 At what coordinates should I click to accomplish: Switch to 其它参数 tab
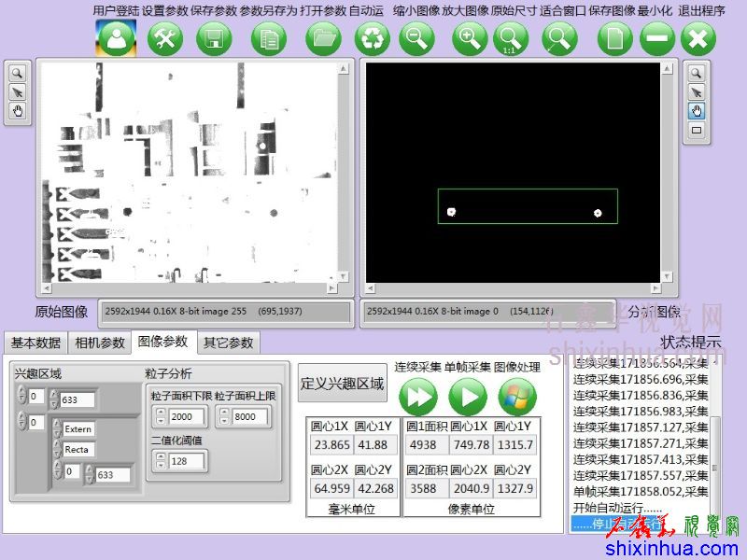tap(228, 343)
